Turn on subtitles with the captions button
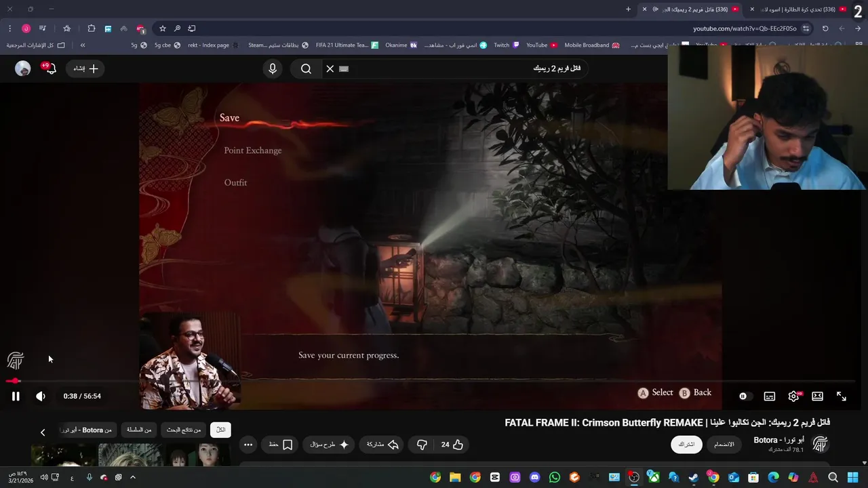Image resolution: width=868 pixels, height=488 pixels. [x=770, y=396]
